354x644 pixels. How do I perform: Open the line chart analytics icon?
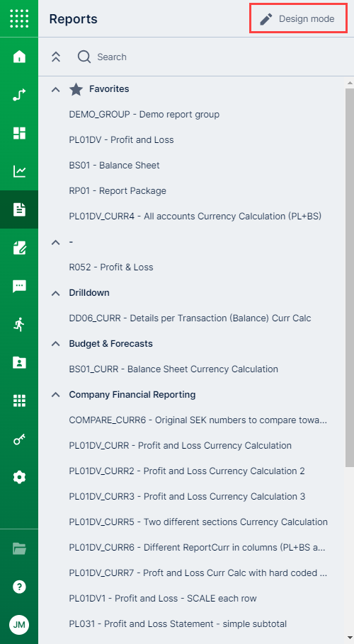[19, 171]
